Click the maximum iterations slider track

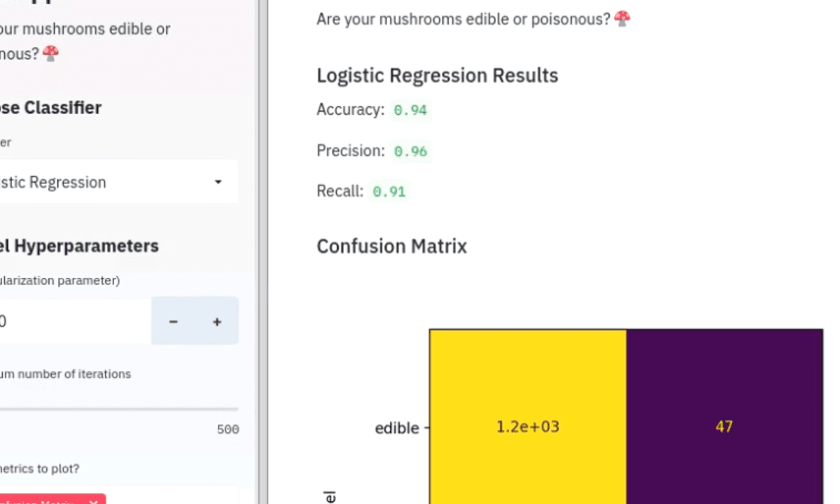pos(119,409)
